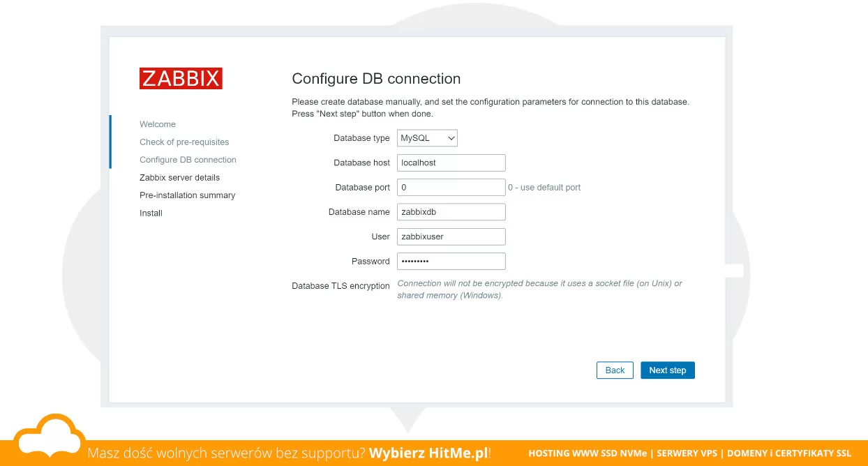868x466 pixels.
Task: Click 'Wybierz HitMe.pl' banner text
Action: [x=428, y=453]
